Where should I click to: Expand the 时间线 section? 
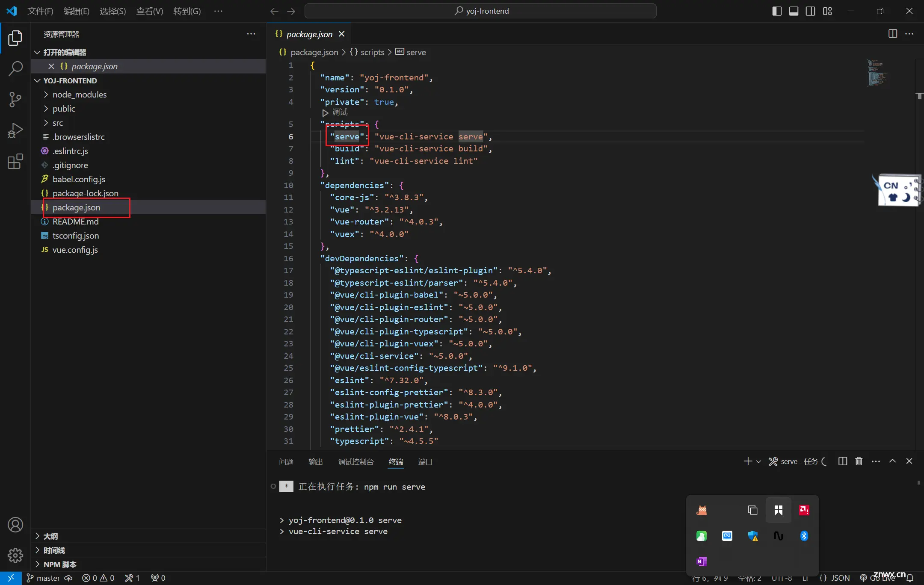tap(149, 550)
